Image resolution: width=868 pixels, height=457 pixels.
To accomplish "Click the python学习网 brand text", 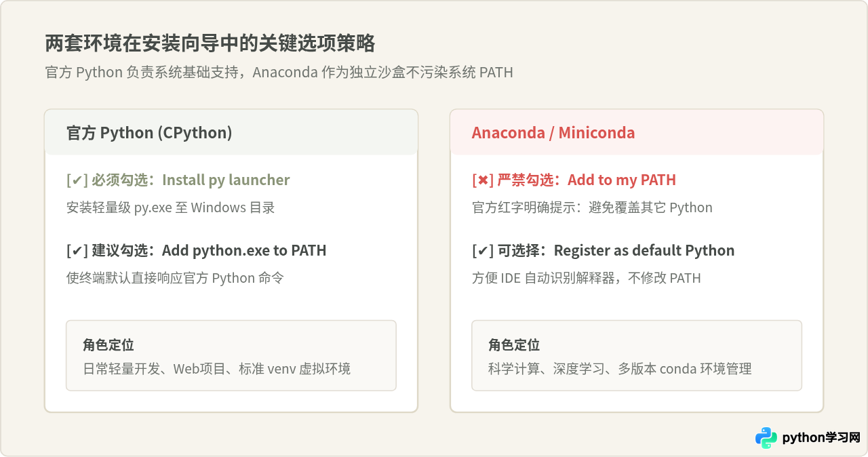I will pos(821,438).
